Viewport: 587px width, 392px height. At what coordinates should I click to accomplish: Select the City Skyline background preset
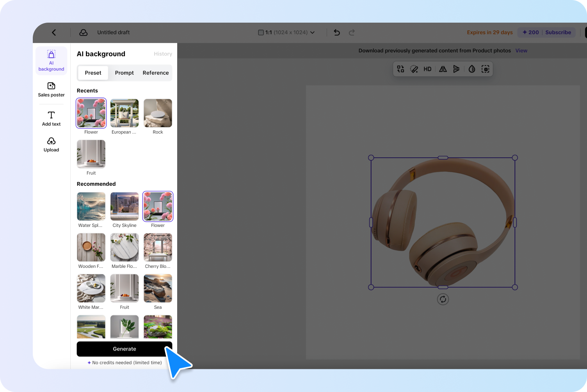point(124,206)
